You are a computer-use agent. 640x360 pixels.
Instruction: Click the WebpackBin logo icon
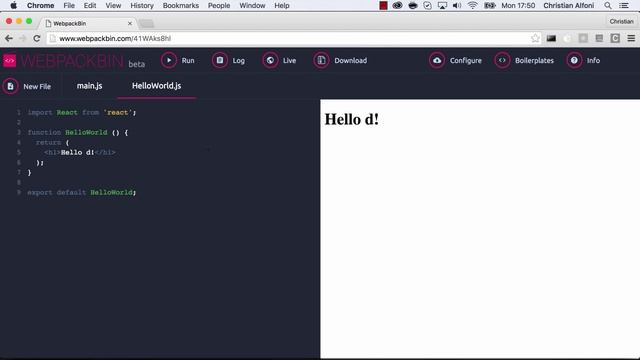(x=10, y=61)
